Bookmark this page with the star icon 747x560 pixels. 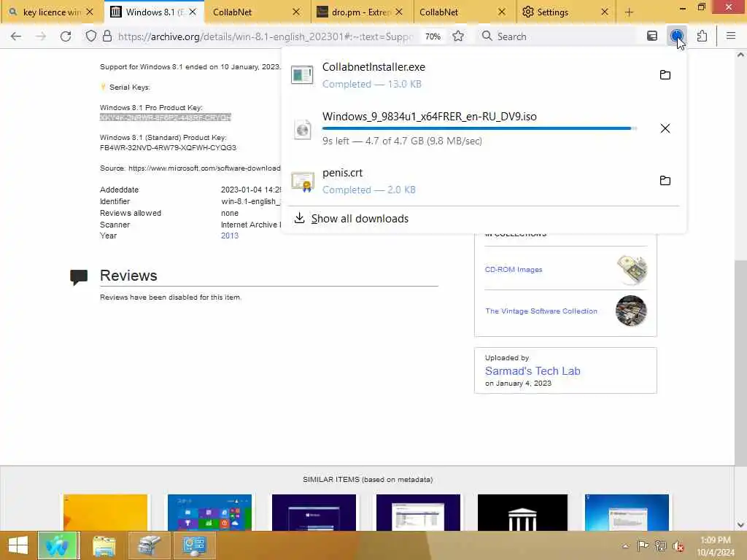pos(458,36)
